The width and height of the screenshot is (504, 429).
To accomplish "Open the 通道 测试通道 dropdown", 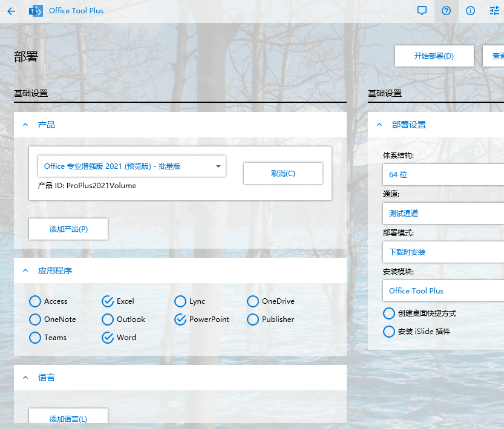I will click(x=443, y=213).
